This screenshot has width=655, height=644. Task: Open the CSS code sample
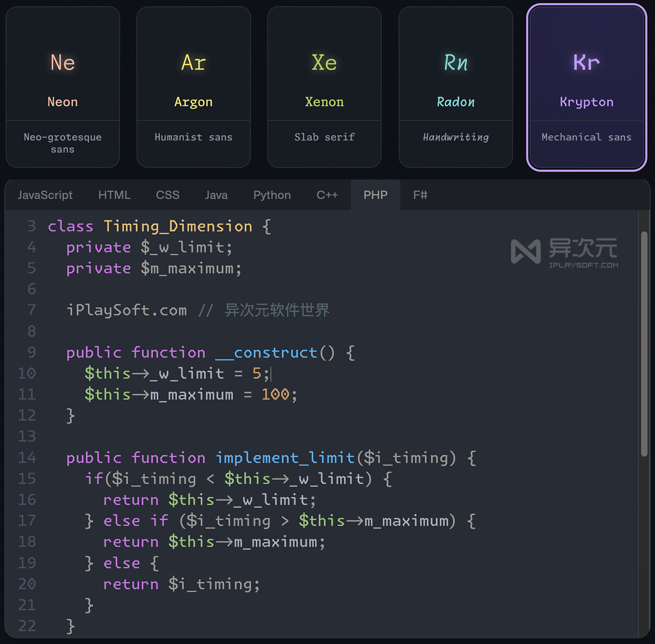pyautogui.click(x=167, y=195)
